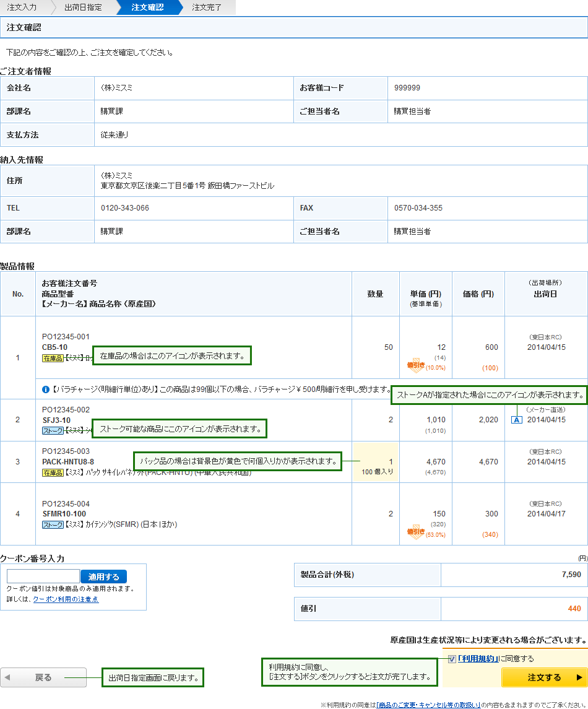Click the blue A stork icon beside 2014/04/15

(516, 420)
